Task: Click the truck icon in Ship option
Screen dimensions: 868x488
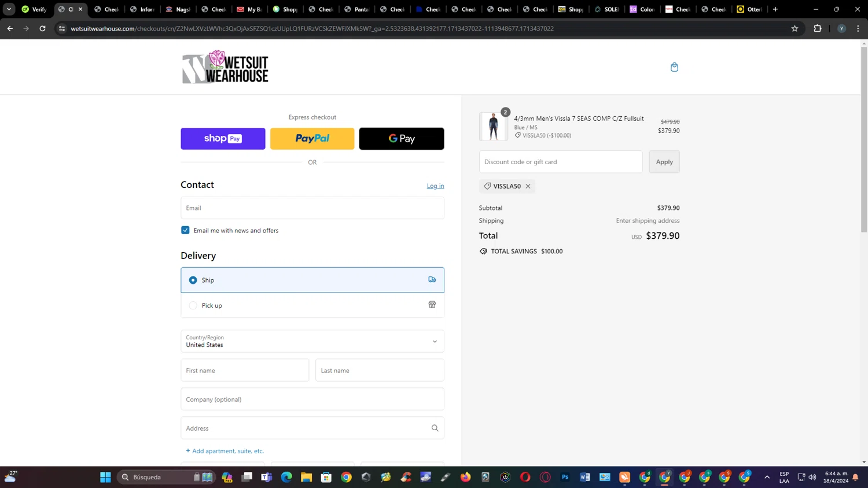Action: point(432,279)
